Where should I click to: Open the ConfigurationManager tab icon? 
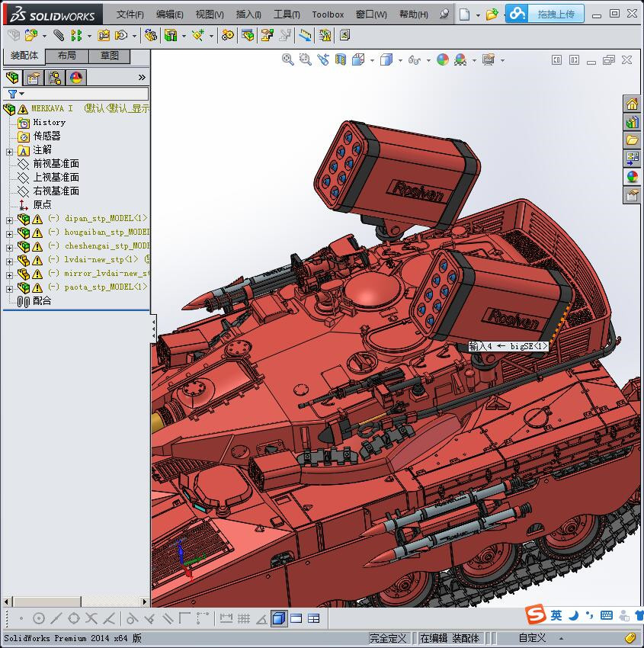point(55,78)
